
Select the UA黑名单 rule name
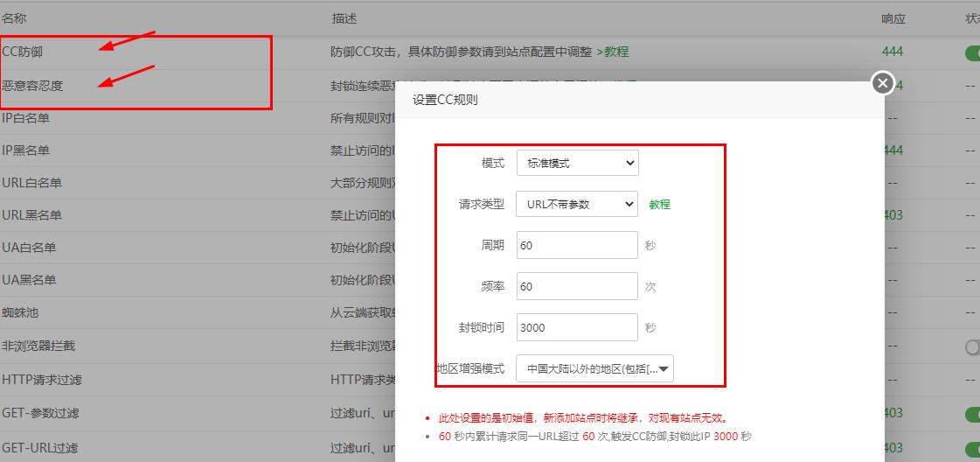29,280
